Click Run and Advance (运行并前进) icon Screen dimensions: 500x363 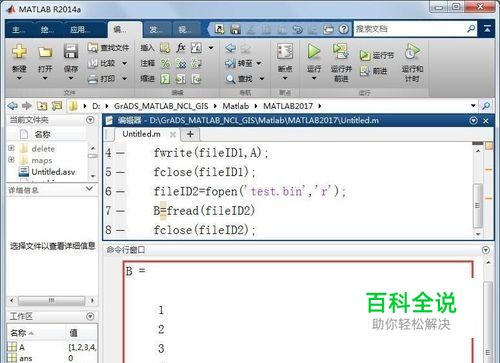click(x=341, y=51)
